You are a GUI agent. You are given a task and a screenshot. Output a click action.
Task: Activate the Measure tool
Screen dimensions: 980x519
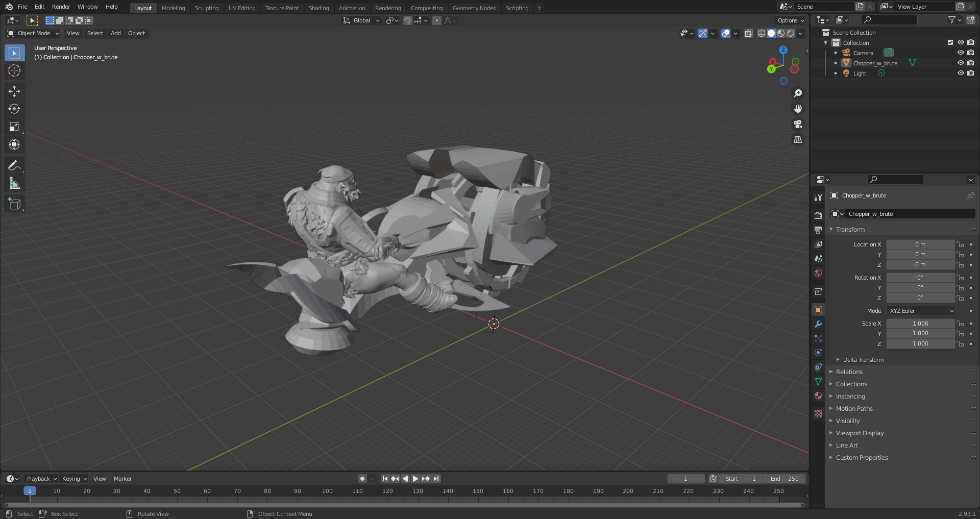coord(14,183)
